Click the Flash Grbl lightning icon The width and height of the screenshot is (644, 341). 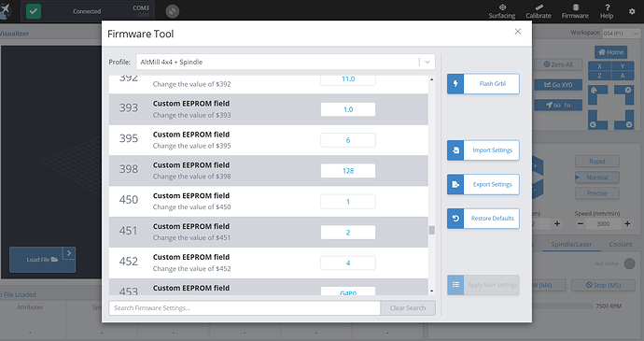click(455, 83)
